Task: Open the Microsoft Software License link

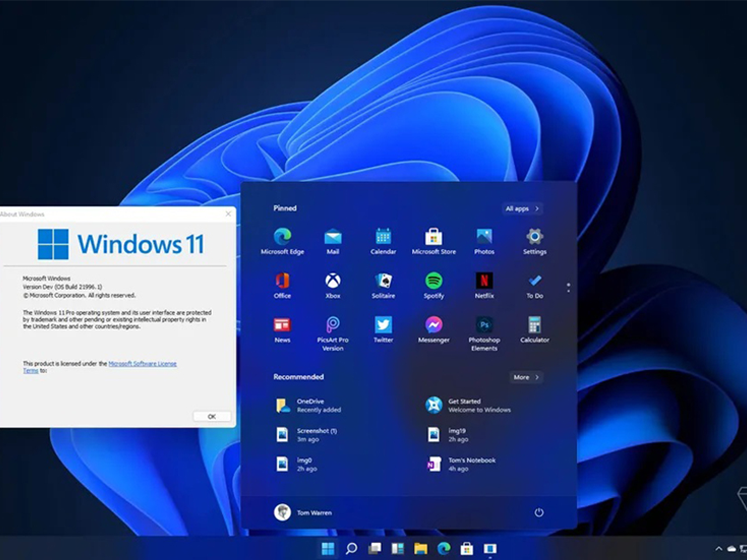Action: 142,364
